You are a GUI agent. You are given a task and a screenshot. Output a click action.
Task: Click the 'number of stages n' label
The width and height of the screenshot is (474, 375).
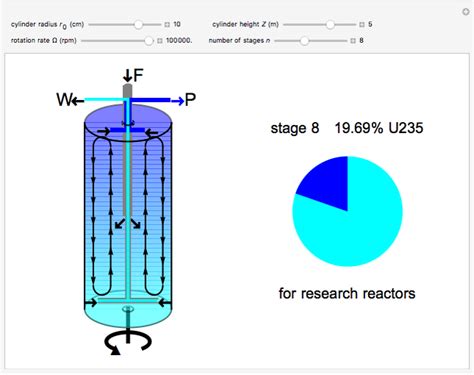[239, 41]
